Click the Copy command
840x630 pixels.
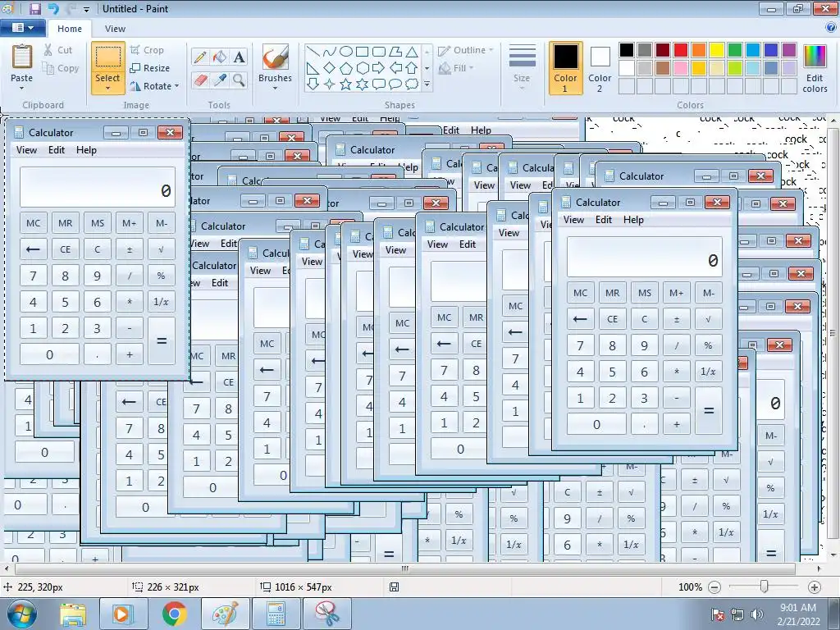point(61,68)
